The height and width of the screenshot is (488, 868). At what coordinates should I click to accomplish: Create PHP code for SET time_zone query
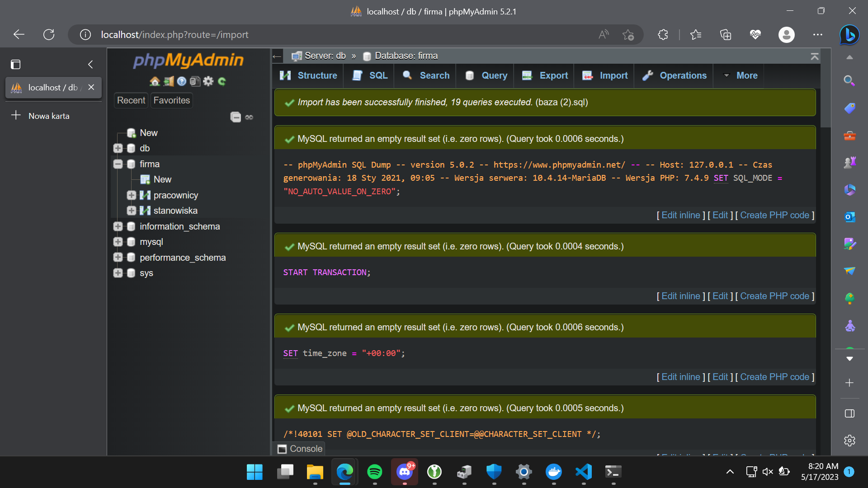click(774, 377)
